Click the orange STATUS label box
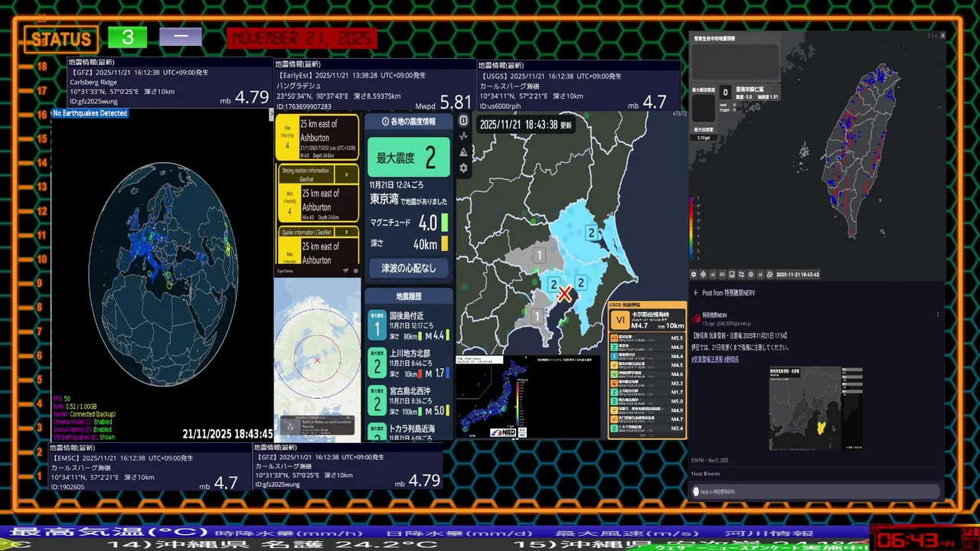Image resolution: width=980 pixels, height=551 pixels. 61,39
